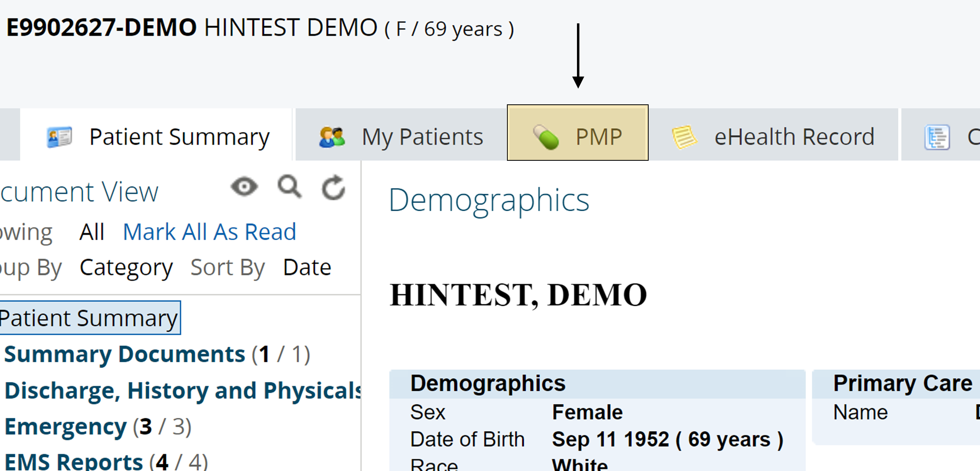Expand the EMS Reports category

tap(74, 462)
